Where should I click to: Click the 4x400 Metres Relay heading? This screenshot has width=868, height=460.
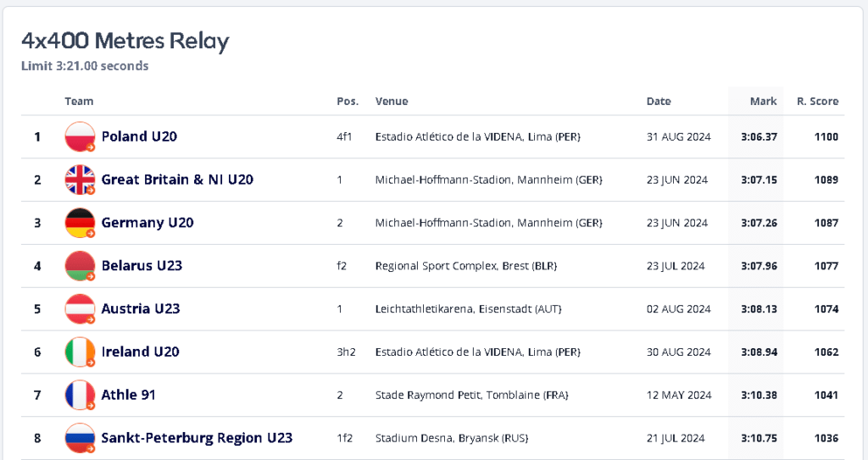pyautogui.click(x=125, y=41)
